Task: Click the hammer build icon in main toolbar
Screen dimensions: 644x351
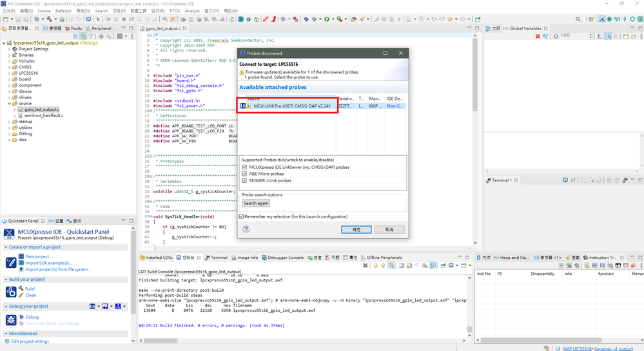Action: (x=49, y=19)
